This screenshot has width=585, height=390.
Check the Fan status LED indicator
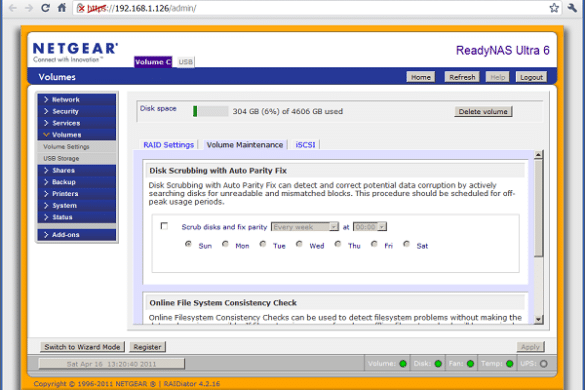470,364
